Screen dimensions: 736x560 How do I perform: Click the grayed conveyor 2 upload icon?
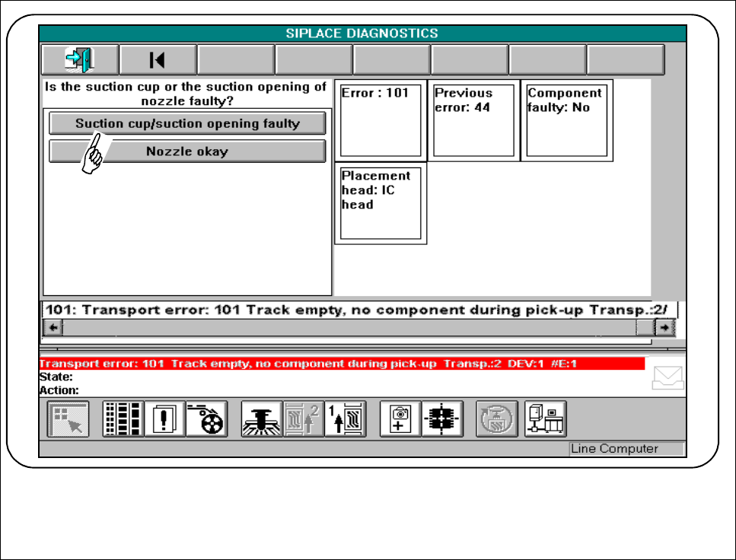(x=304, y=419)
